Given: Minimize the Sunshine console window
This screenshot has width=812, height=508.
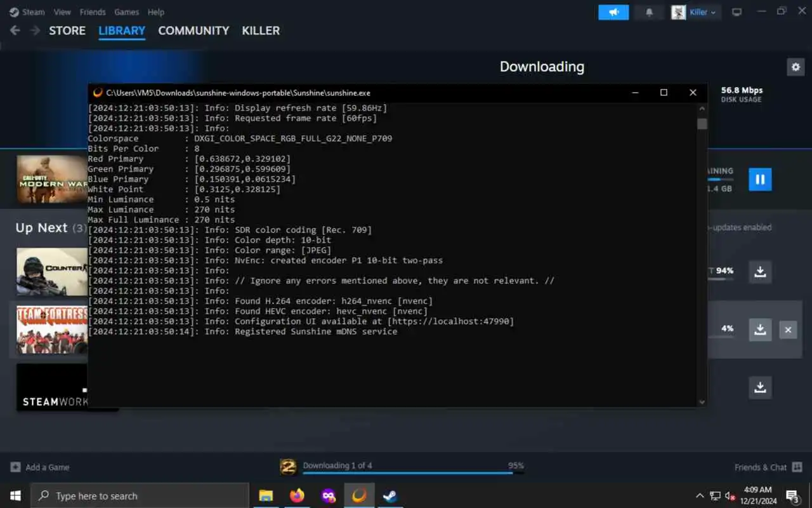Looking at the screenshot, I should (x=635, y=93).
